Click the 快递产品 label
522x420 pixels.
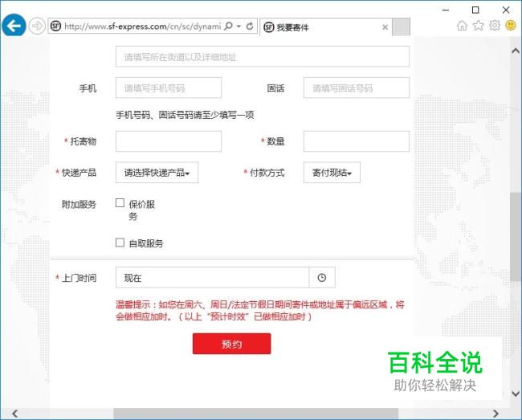coord(79,173)
